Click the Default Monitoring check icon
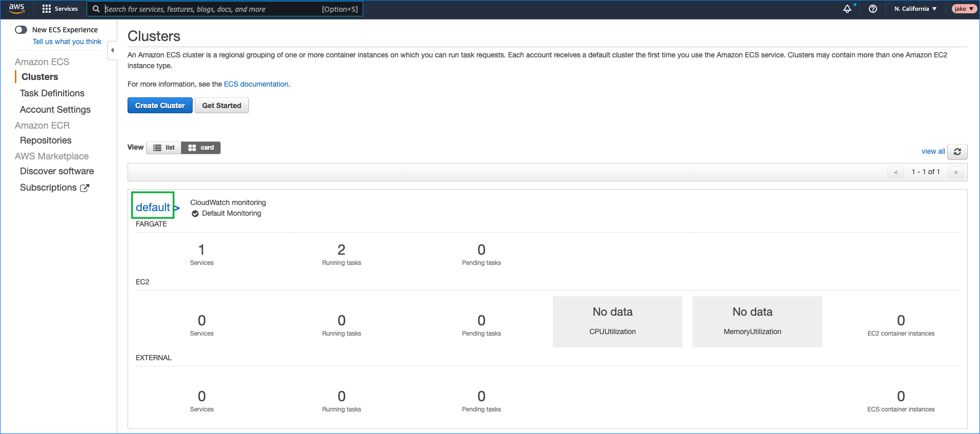980x434 pixels. (x=195, y=214)
